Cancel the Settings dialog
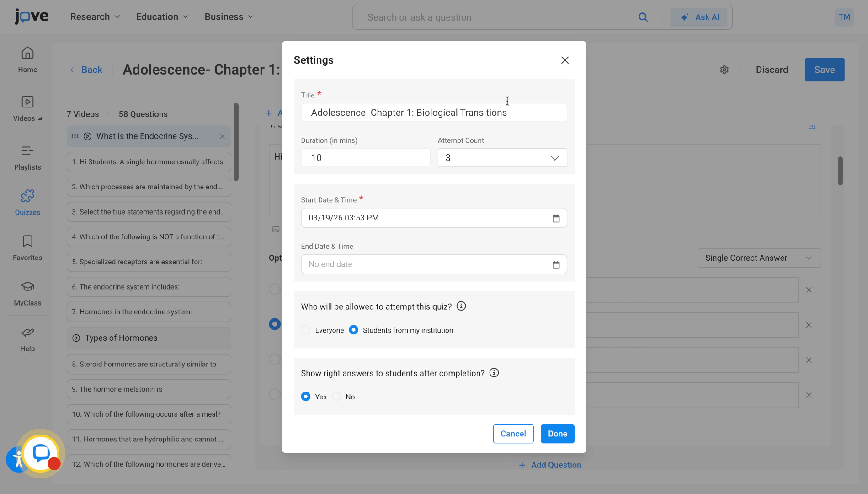The height and width of the screenshot is (494, 868). pos(513,434)
